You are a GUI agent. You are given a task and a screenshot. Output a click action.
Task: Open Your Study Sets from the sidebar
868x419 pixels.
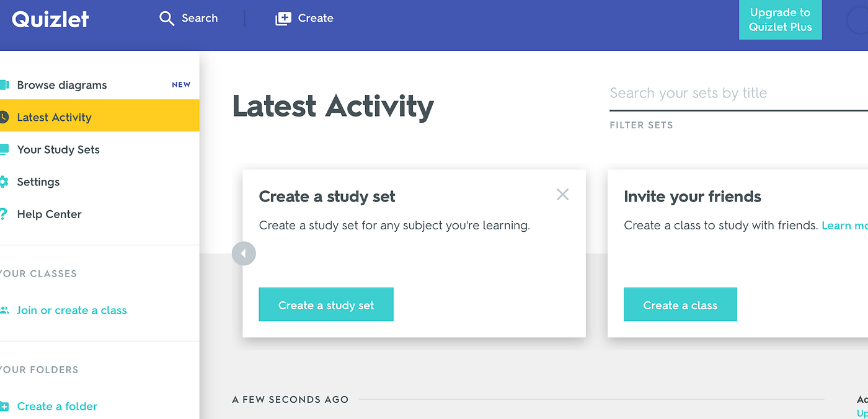58,149
